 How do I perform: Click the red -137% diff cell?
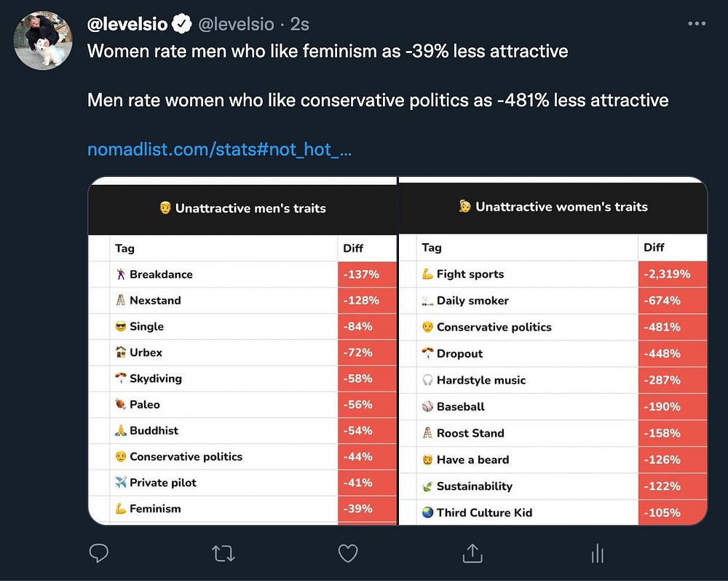[361, 274]
